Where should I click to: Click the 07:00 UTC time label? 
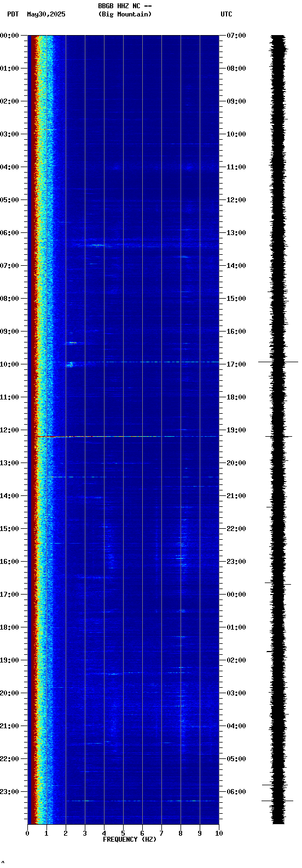[236, 36]
